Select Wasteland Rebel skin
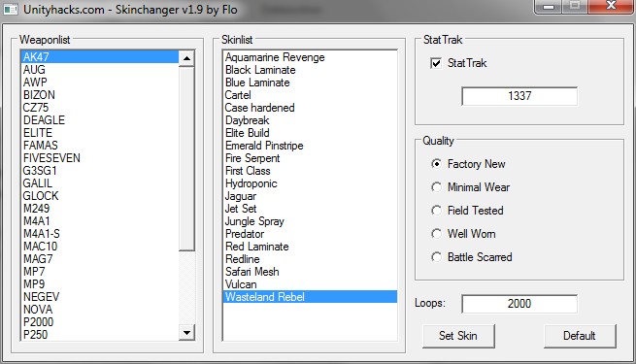This screenshot has height=364, width=636. coord(310,297)
